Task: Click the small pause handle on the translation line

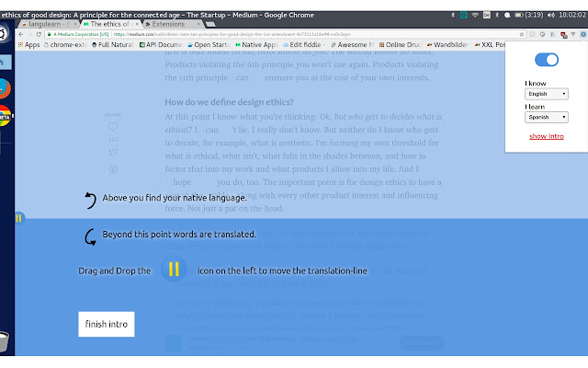Action: 19,218
